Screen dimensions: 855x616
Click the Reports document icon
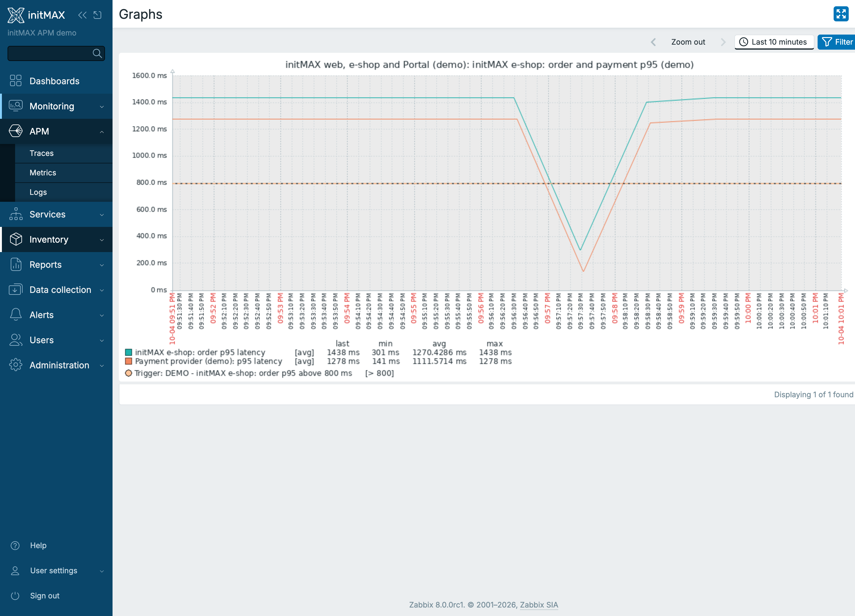point(15,264)
